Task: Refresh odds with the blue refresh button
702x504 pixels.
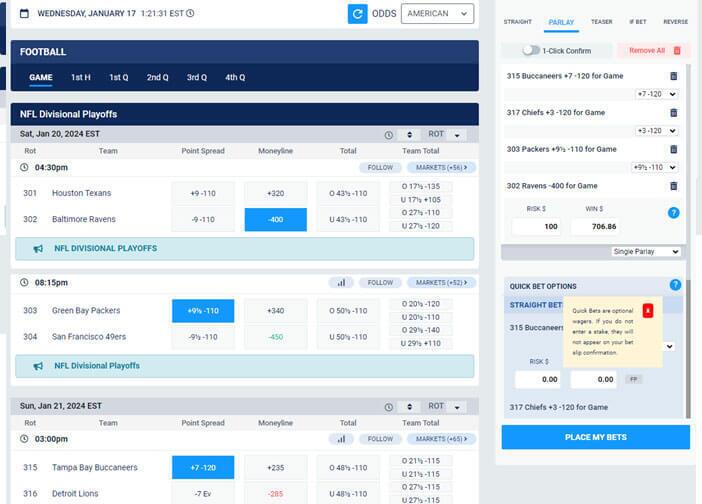Action: pyautogui.click(x=357, y=14)
